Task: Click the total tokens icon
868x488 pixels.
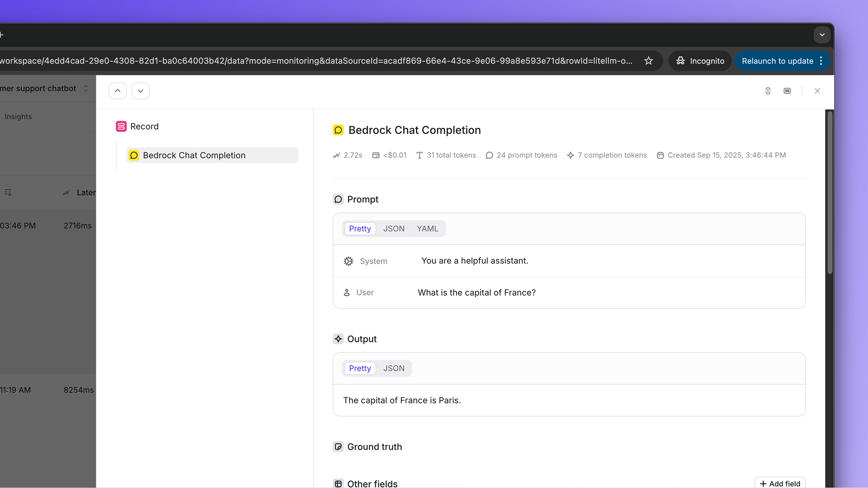Action: point(420,155)
